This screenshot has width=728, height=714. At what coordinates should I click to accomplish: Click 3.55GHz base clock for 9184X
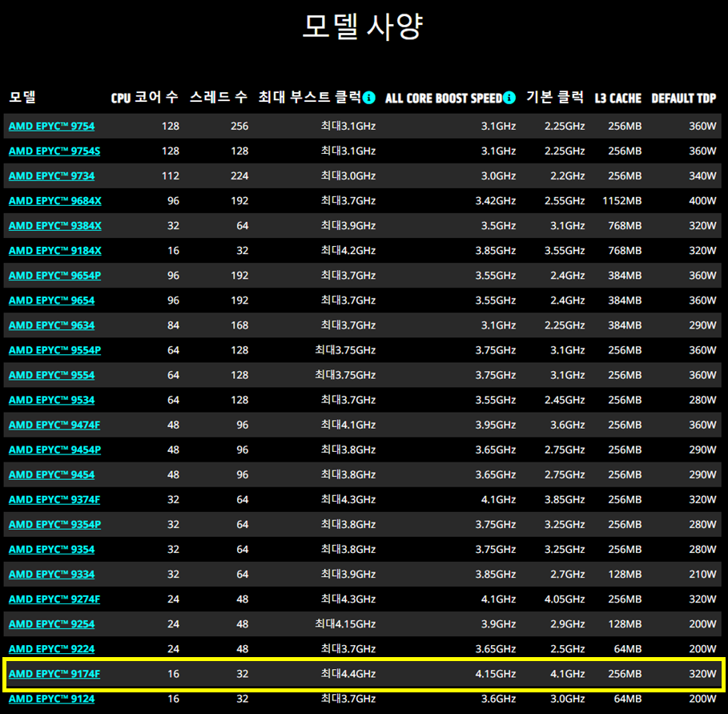[x=565, y=251]
